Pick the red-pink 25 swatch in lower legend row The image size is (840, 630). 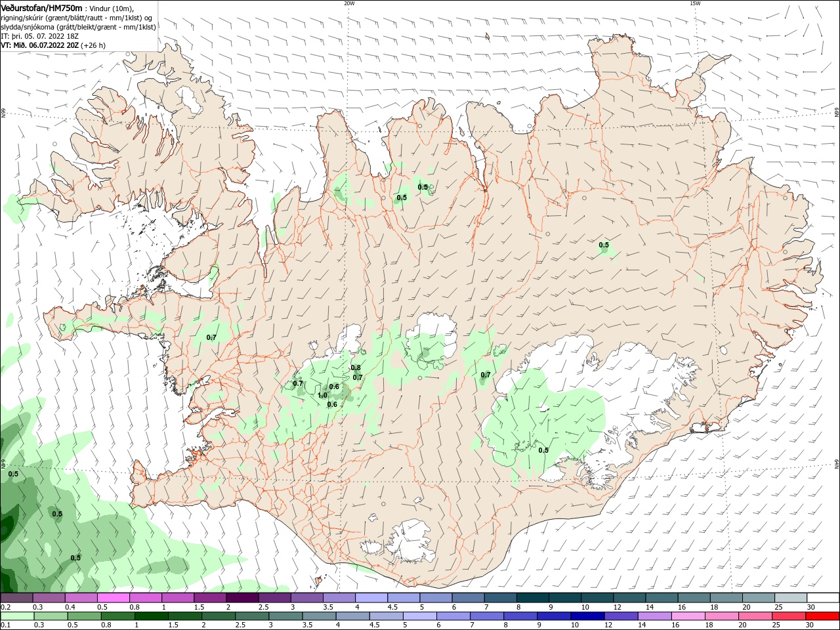tap(789, 616)
